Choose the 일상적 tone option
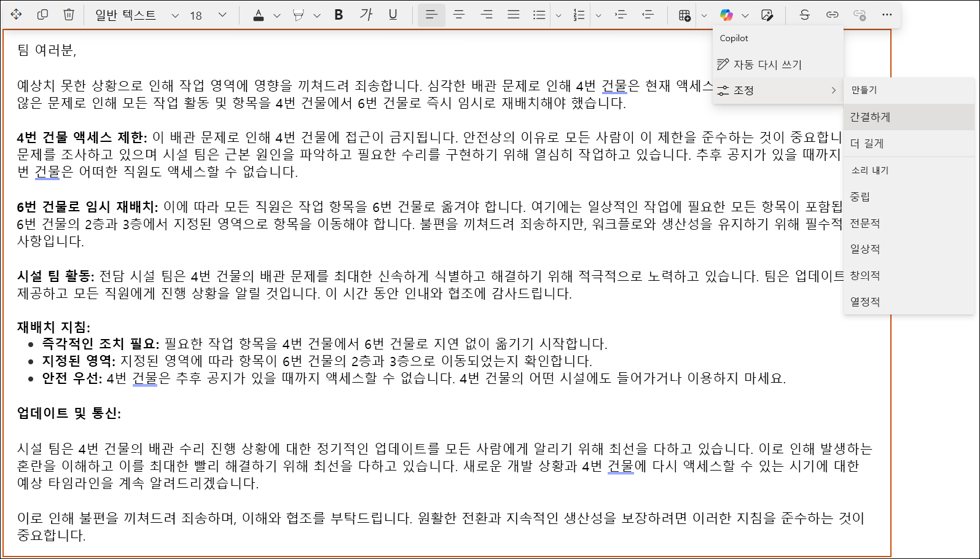980x559 pixels. tap(909, 249)
